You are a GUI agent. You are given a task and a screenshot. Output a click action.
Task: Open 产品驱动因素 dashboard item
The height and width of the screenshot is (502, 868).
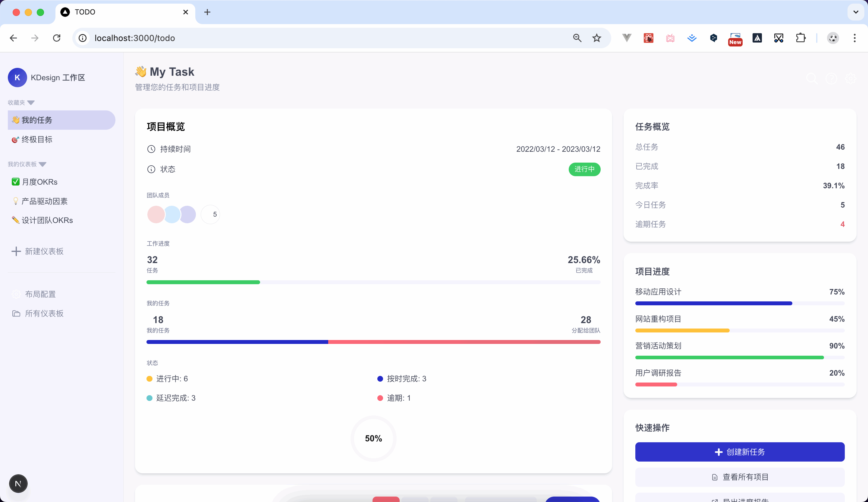[x=44, y=201]
